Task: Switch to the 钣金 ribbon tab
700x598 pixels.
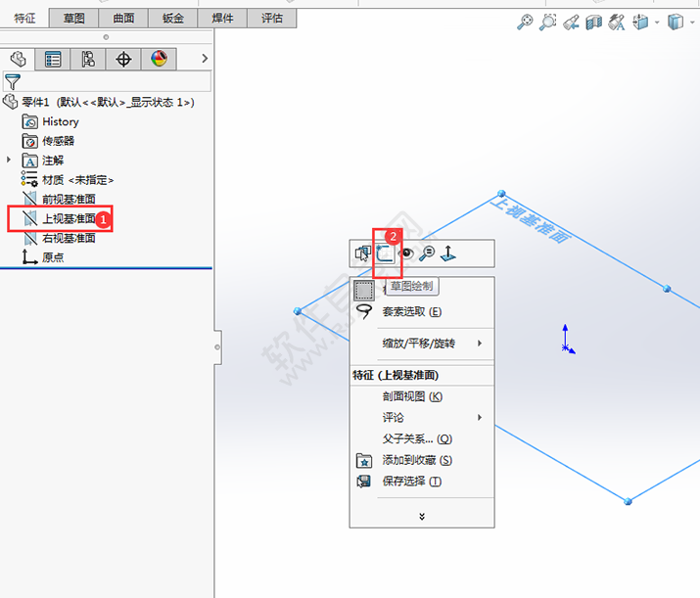Action: coord(172,19)
